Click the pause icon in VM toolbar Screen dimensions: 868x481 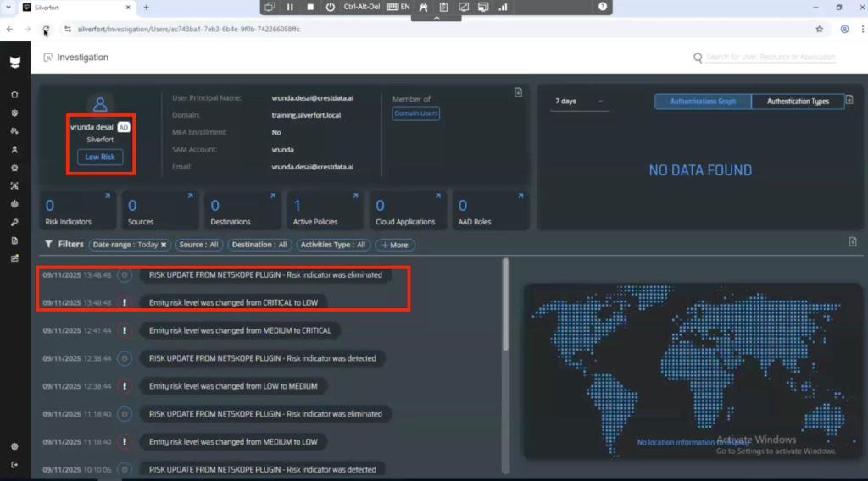tap(290, 7)
